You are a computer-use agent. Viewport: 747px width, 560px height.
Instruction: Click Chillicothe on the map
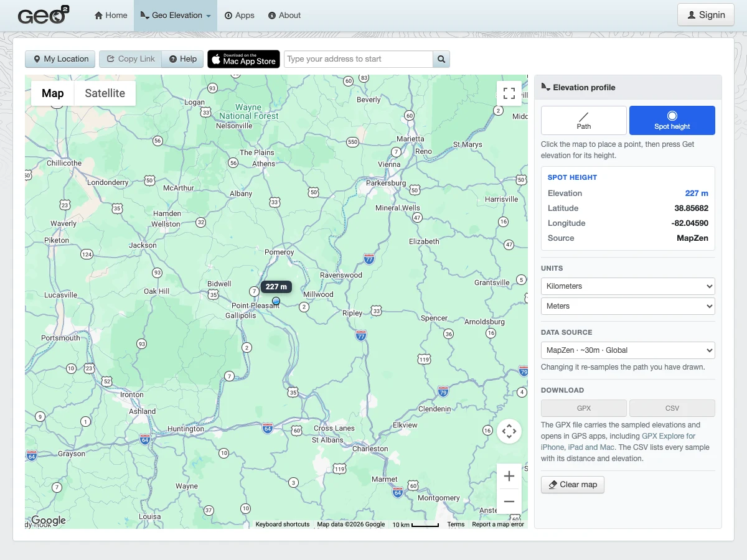pyautogui.click(x=64, y=163)
